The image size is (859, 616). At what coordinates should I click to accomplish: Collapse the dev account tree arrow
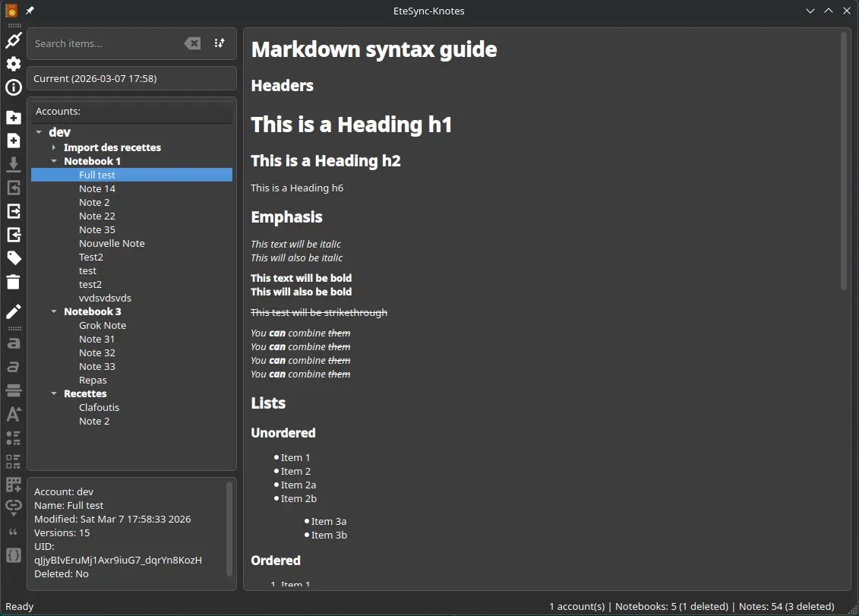[x=39, y=132]
